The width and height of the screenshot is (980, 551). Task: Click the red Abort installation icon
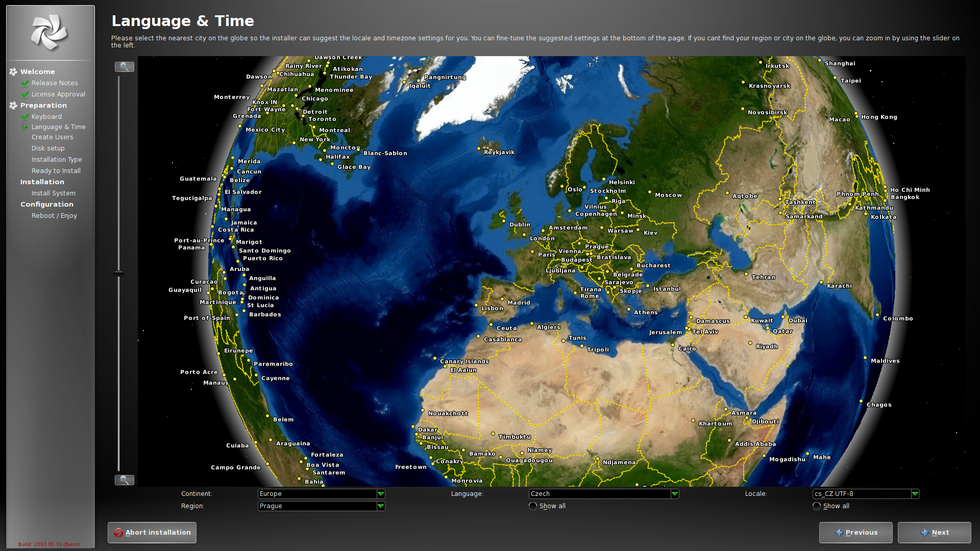click(x=118, y=533)
